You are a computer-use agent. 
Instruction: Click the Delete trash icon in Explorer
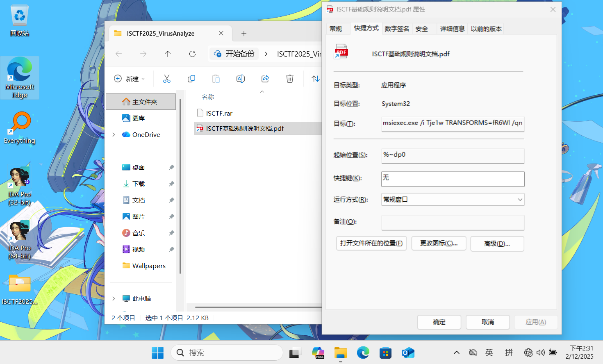pyautogui.click(x=290, y=79)
